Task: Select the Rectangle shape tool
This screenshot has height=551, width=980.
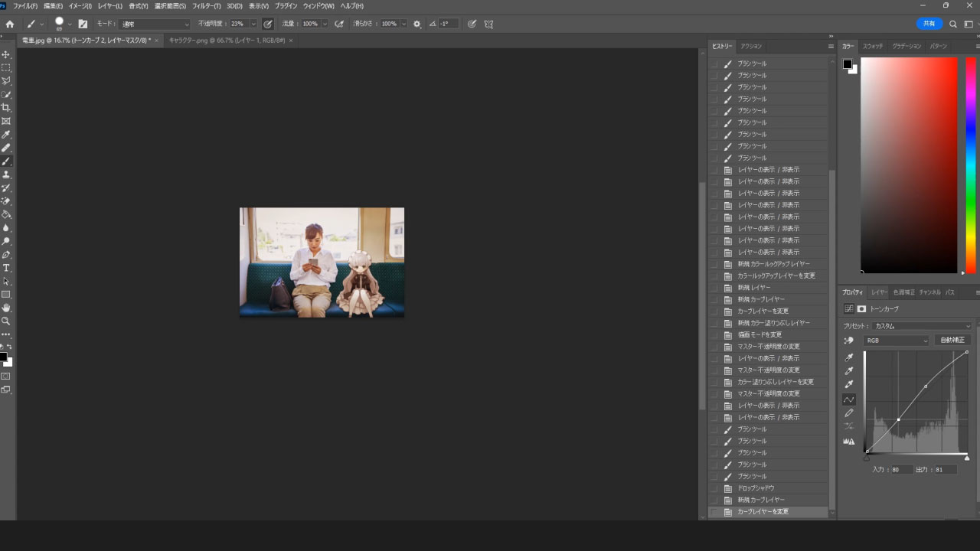Action: coord(6,295)
